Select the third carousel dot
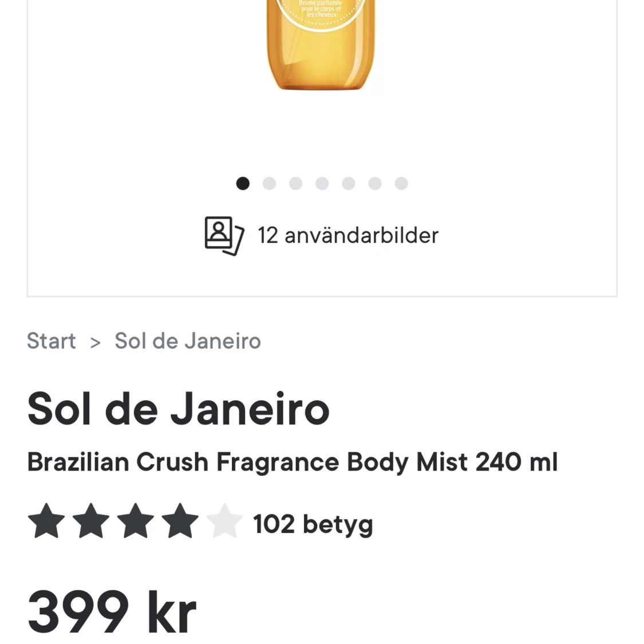The width and height of the screenshot is (644, 644). [295, 183]
